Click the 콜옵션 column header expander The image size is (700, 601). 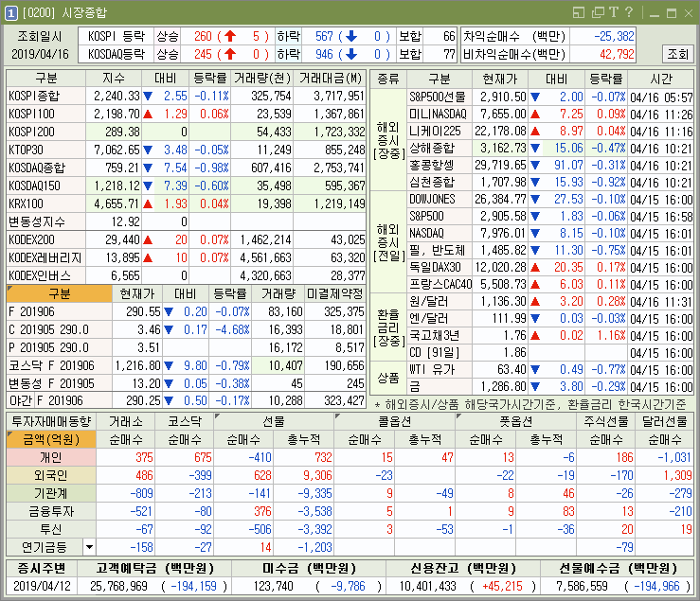pyautogui.click(x=338, y=416)
